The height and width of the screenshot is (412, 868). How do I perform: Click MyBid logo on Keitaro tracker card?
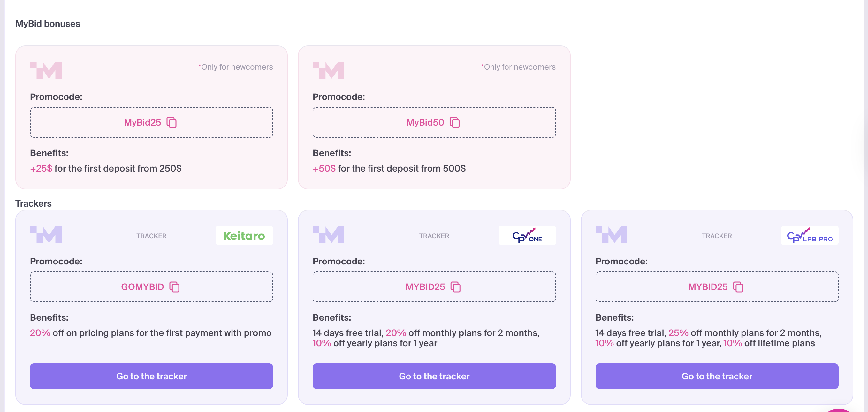click(46, 234)
